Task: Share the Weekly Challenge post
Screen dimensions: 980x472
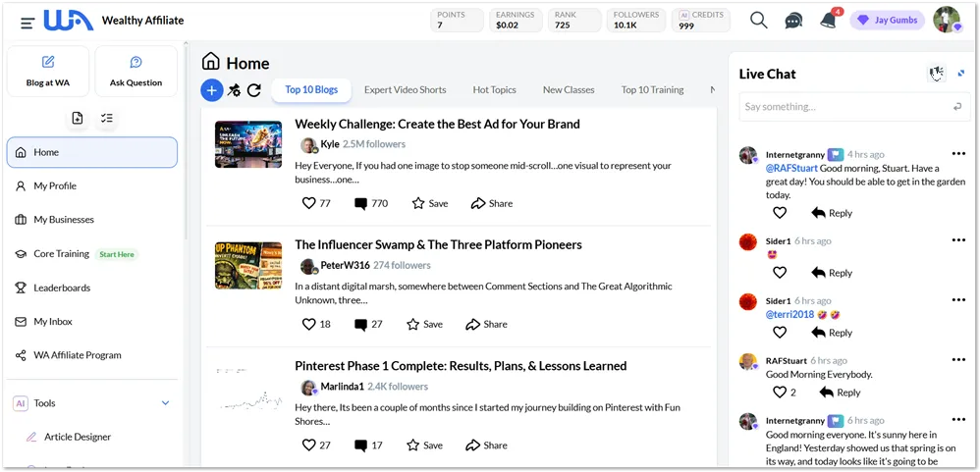Action: pyautogui.click(x=491, y=203)
